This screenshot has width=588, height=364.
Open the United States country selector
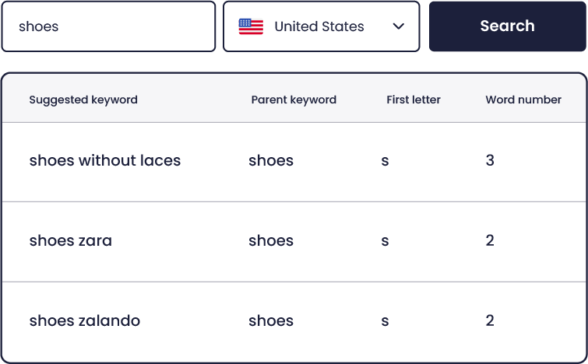click(x=322, y=26)
